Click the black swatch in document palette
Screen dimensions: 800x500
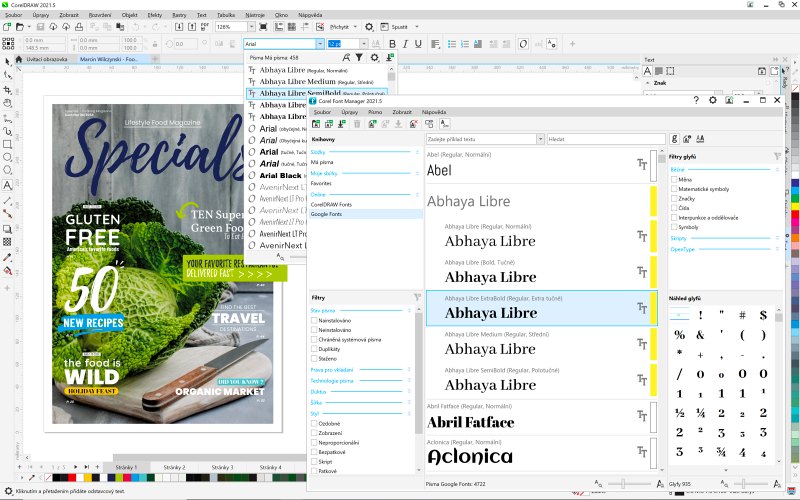(x=57, y=478)
